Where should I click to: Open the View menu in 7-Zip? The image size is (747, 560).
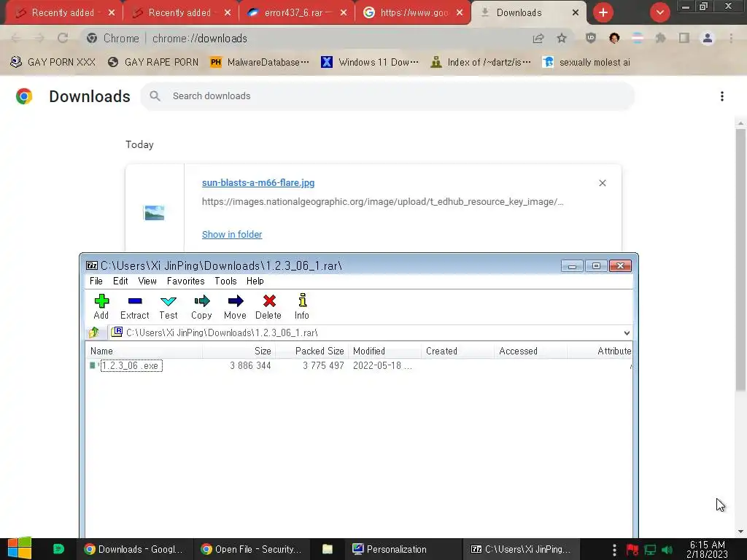(x=147, y=281)
